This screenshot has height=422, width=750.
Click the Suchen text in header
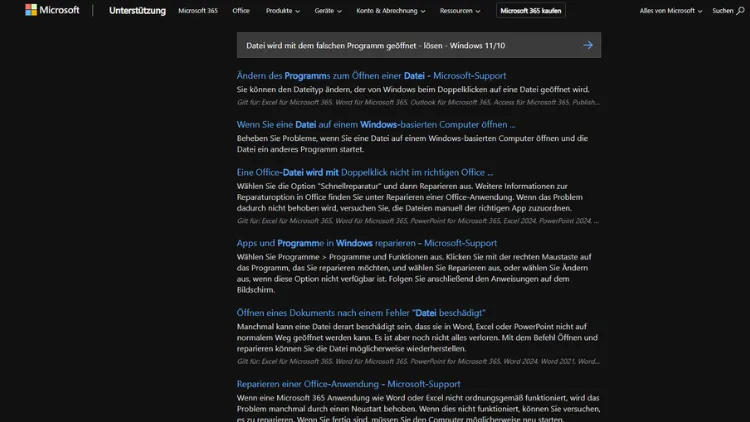[722, 11]
